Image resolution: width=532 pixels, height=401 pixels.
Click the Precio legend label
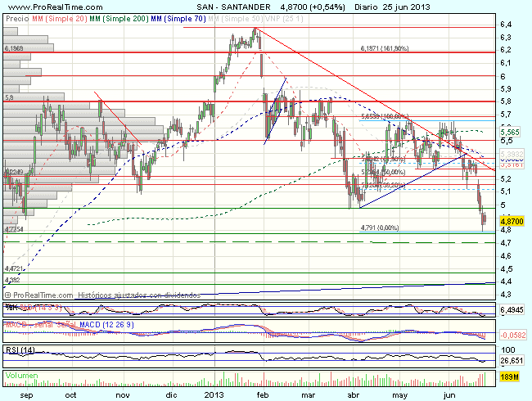16,16
